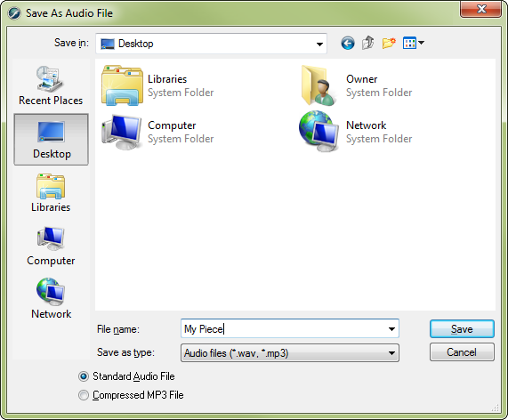Click the Save button
This screenshot has height=420, width=508.
(x=462, y=329)
